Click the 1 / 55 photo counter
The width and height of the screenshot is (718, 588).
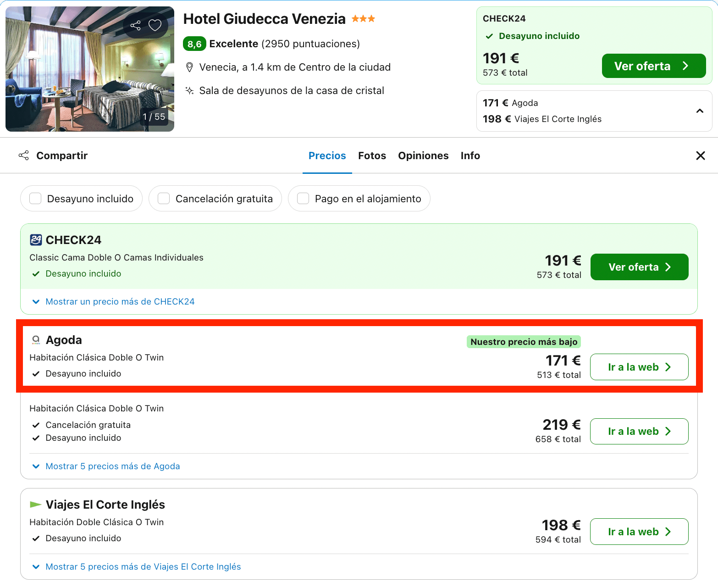coord(154,117)
